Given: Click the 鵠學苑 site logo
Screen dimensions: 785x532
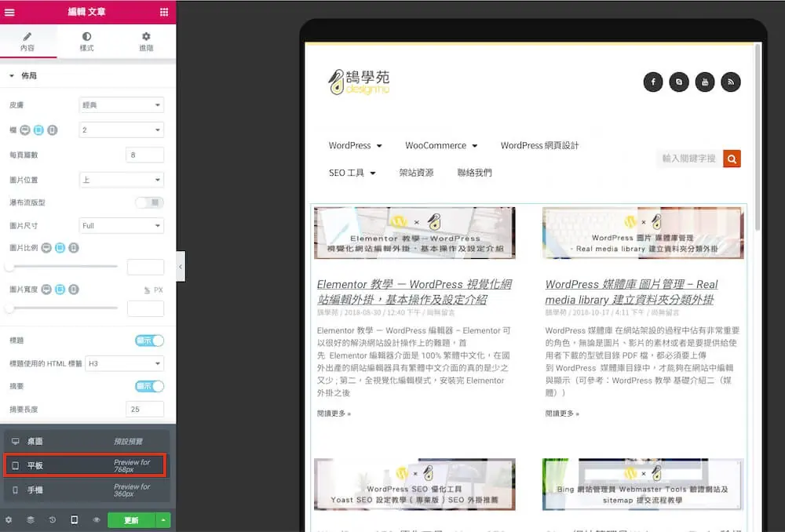Looking at the screenshot, I should coord(359,82).
